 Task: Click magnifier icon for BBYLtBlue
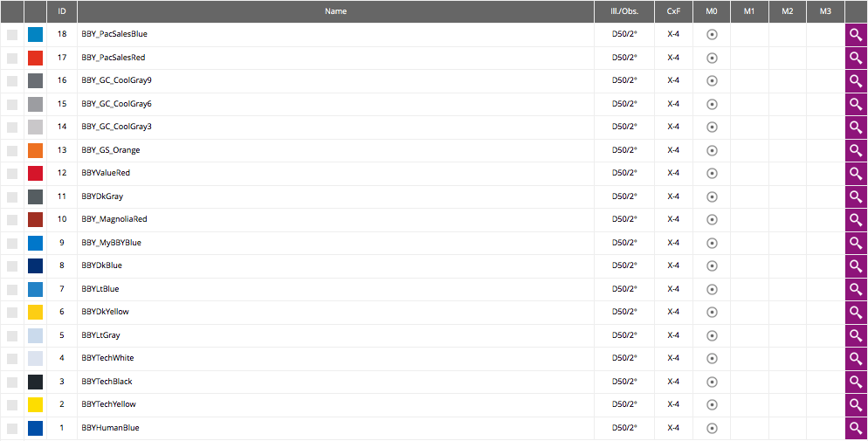click(857, 289)
